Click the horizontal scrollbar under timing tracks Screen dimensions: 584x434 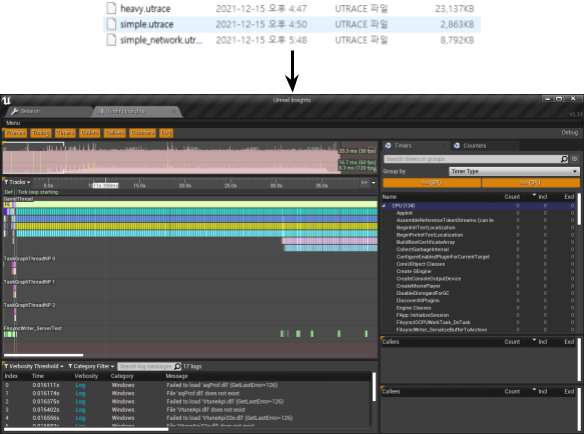tap(43, 355)
